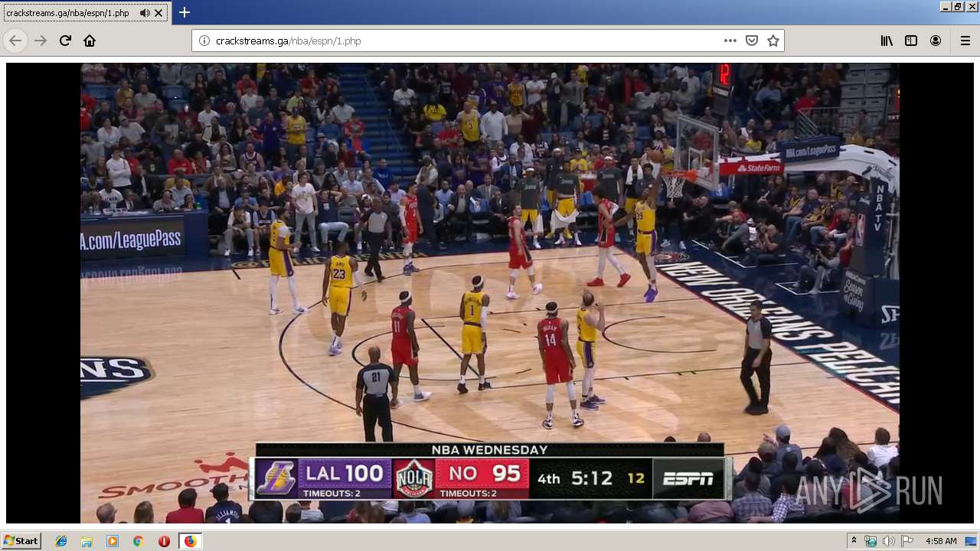Screen dimensions: 980x551
Task: Mute the tab's audio speaker icon
Action: point(145,13)
